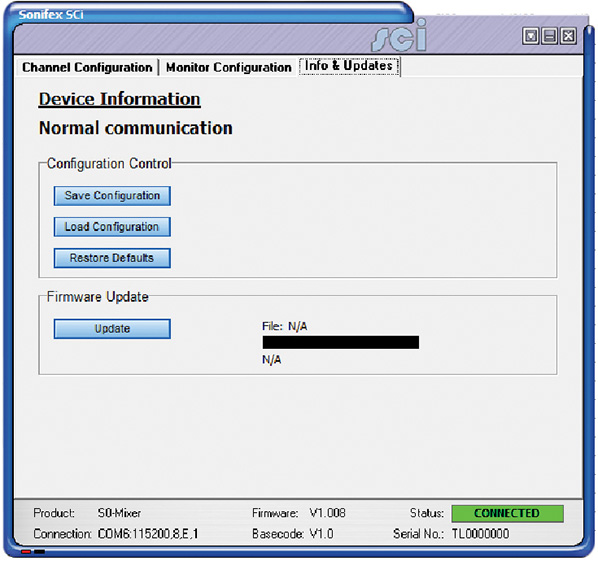Open the Monitor Configuration tab
Viewport: 598px width, 561px height.
click(x=229, y=68)
